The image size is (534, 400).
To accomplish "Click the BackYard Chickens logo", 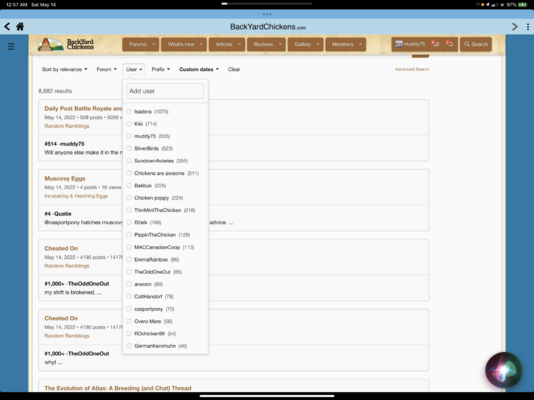I will (x=66, y=44).
